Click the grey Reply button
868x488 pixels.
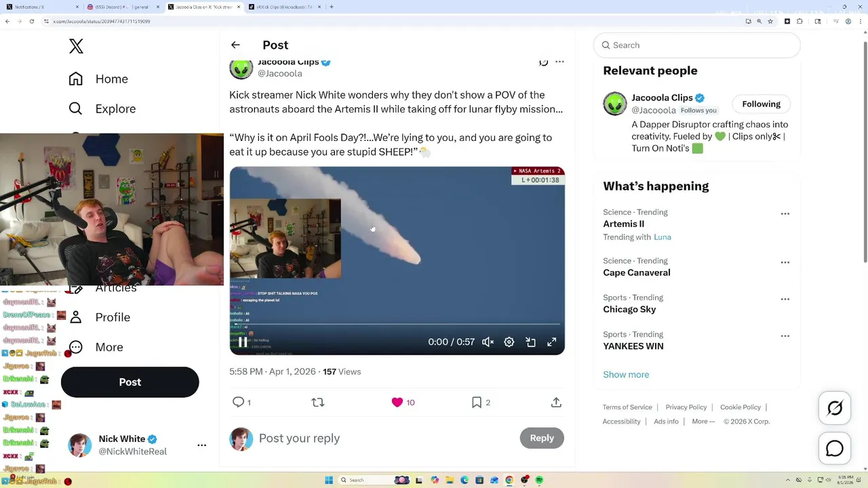pyautogui.click(x=542, y=438)
